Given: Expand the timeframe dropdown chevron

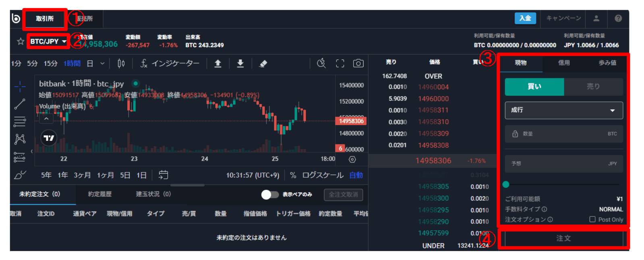Looking at the screenshot, I should tap(102, 63).
